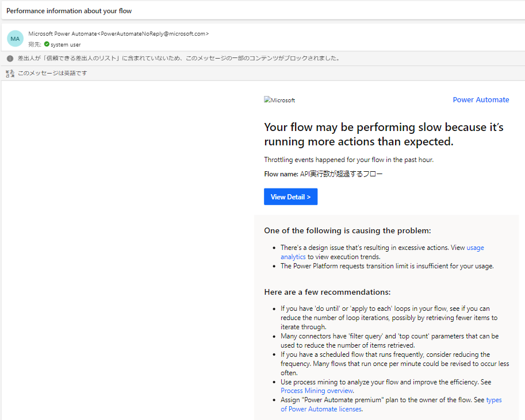Viewport: 525px width, 420px height.
Task: Open the Process Mining overview link
Action: (x=317, y=391)
